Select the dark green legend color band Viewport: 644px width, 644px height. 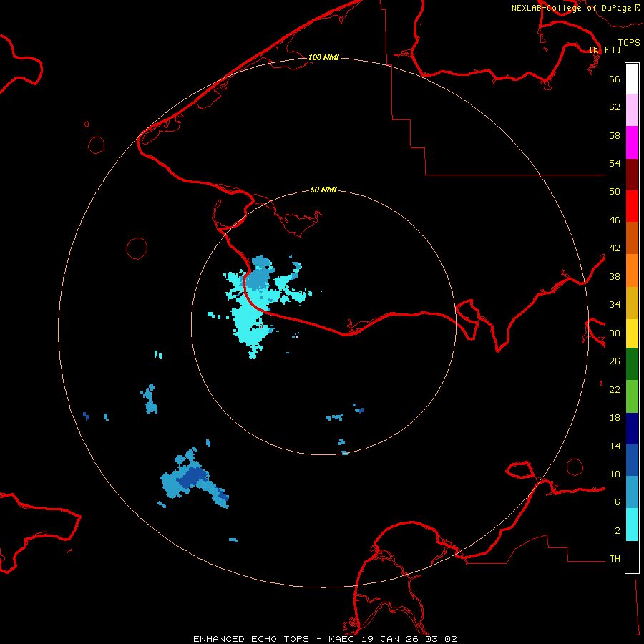[x=632, y=364]
